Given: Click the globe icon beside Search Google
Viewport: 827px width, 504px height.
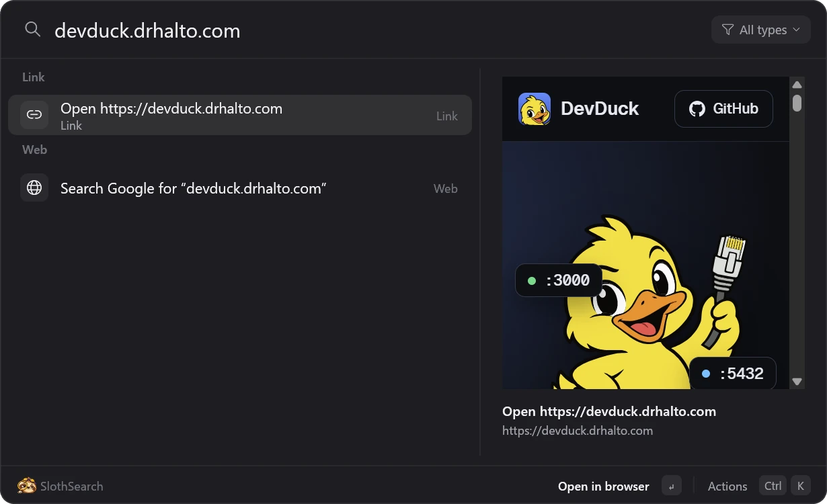Looking at the screenshot, I should coord(34,187).
